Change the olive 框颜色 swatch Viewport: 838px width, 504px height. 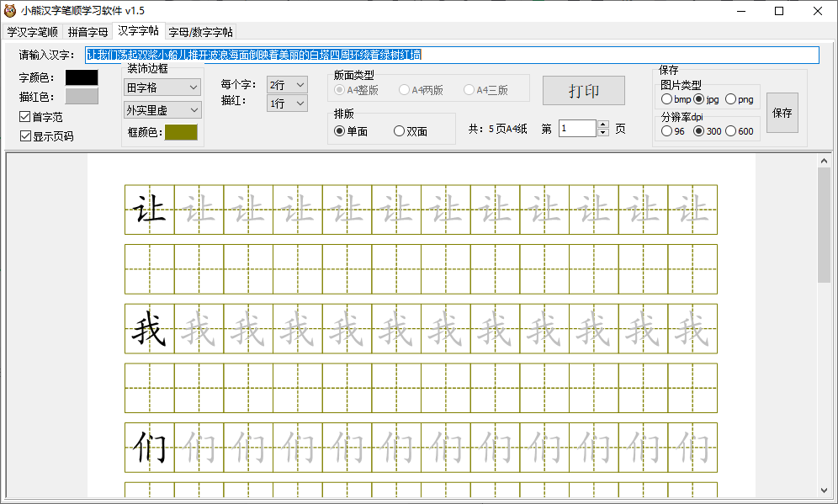[x=181, y=132]
